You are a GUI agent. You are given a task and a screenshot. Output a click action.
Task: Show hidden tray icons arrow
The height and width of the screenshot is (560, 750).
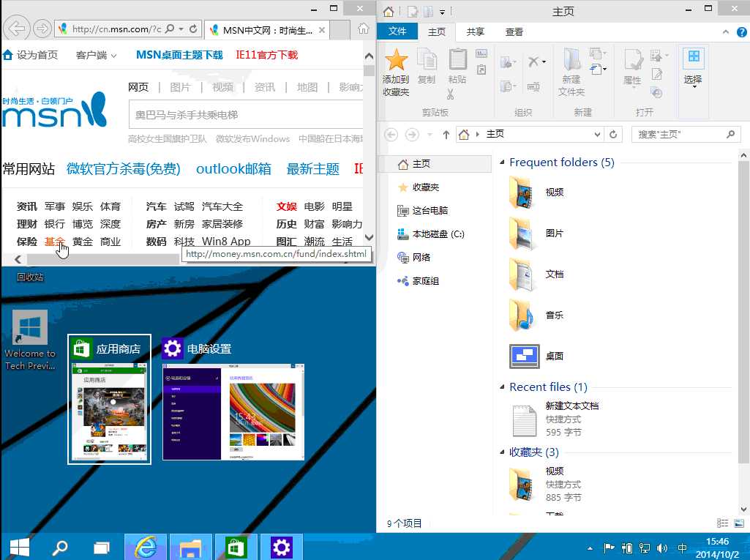point(590,548)
